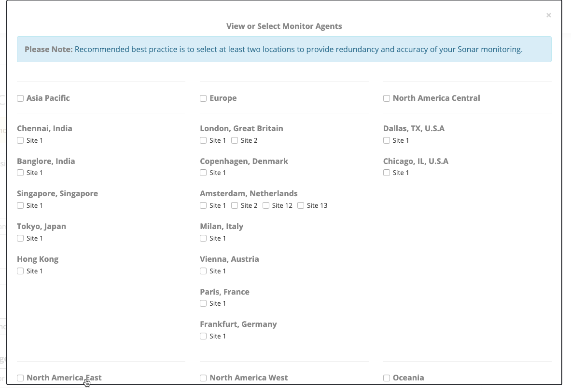The width and height of the screenshot is (571, 392).
Task: Check the Asia Pacific region checkbox
Action: (x=20, y=98)
